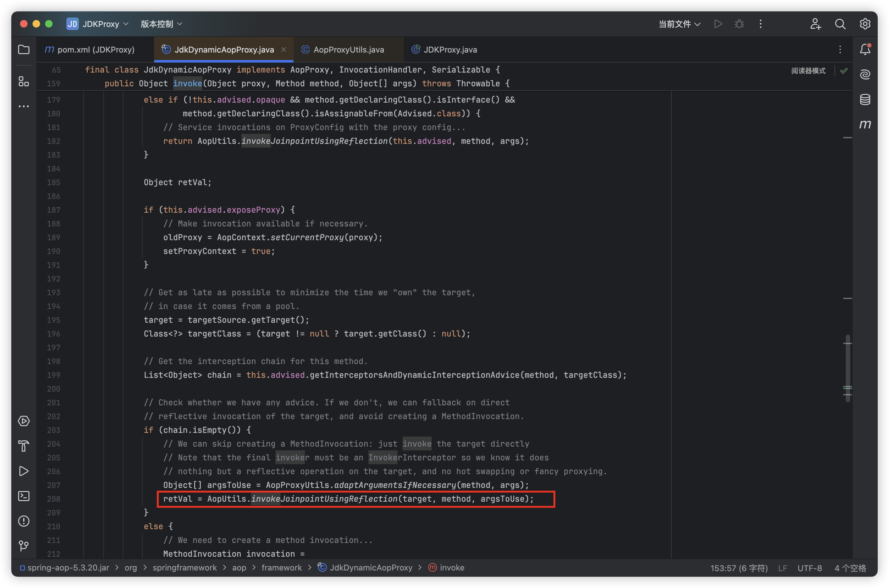Open the LF line separator selector

click(x=783, y=568)
